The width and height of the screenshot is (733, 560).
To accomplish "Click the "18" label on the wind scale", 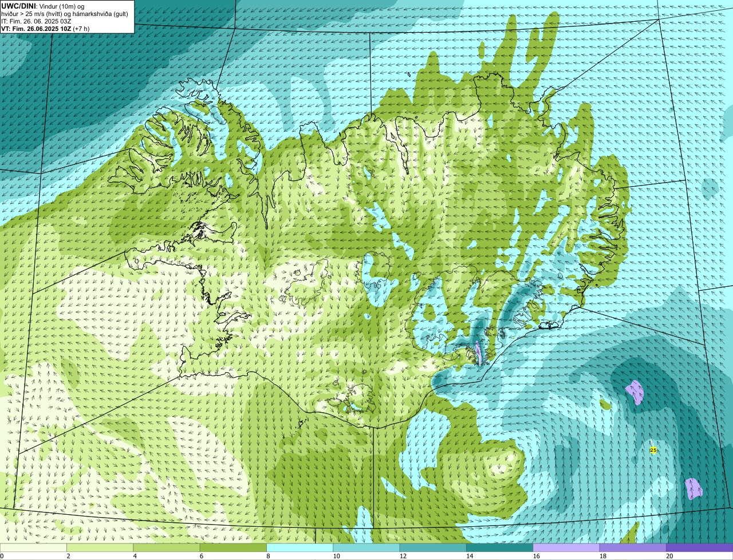I will coord(602,556).
